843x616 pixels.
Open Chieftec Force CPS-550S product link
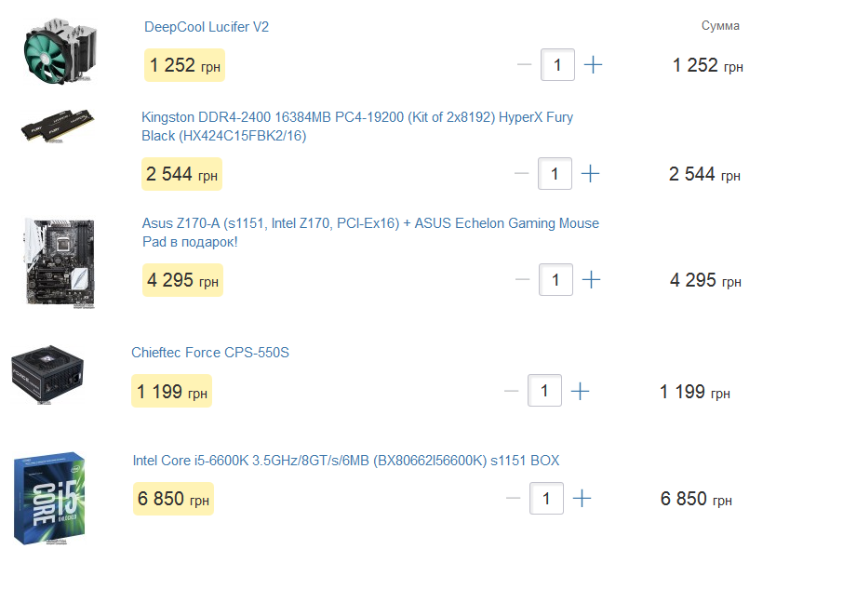[x=210, y=353]
